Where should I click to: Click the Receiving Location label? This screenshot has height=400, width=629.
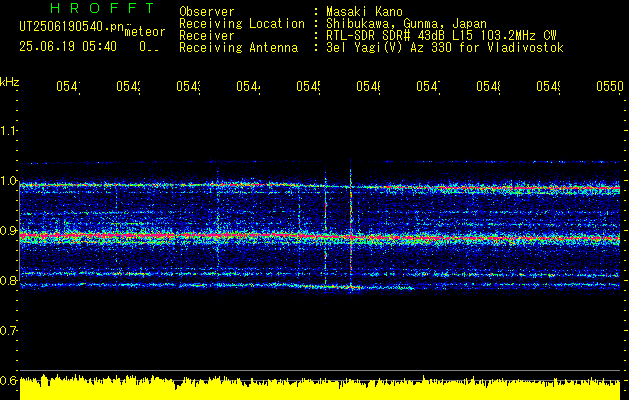(x=242, y=24)
